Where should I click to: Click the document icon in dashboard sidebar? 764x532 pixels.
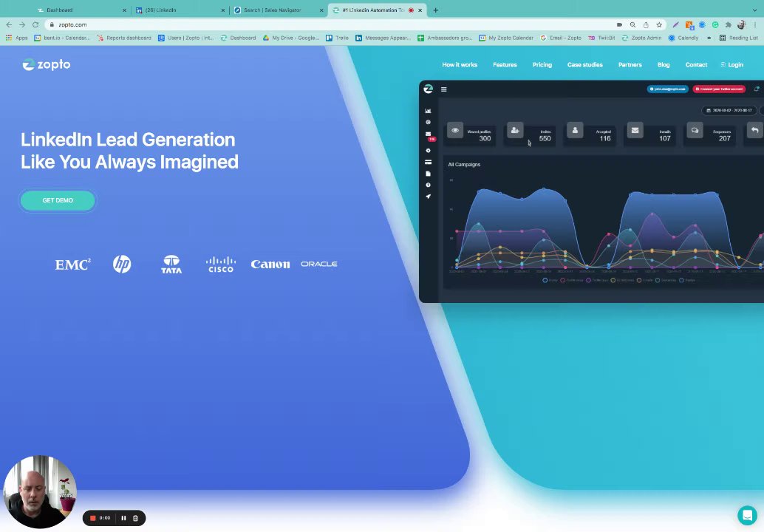click(428, 174)
